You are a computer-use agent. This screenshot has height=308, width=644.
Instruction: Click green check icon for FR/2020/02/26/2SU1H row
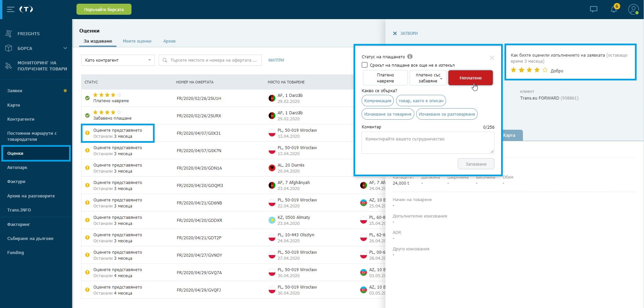coord(87,98)
